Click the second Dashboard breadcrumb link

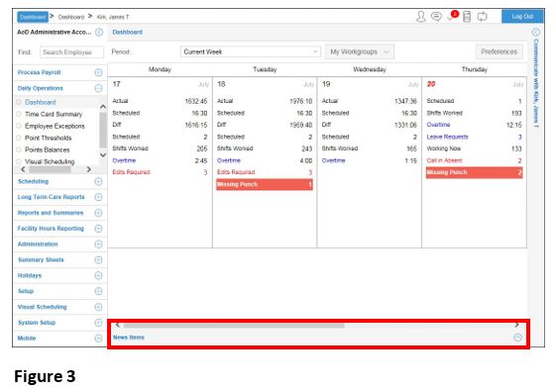point(71,17)
